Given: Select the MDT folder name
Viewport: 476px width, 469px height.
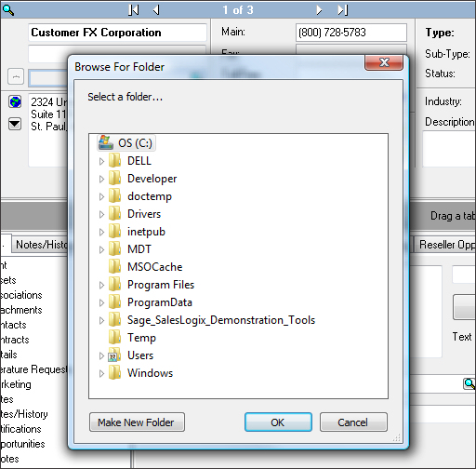Looking at the screenshot, I should pyautogui.click(x=139, y=249).
